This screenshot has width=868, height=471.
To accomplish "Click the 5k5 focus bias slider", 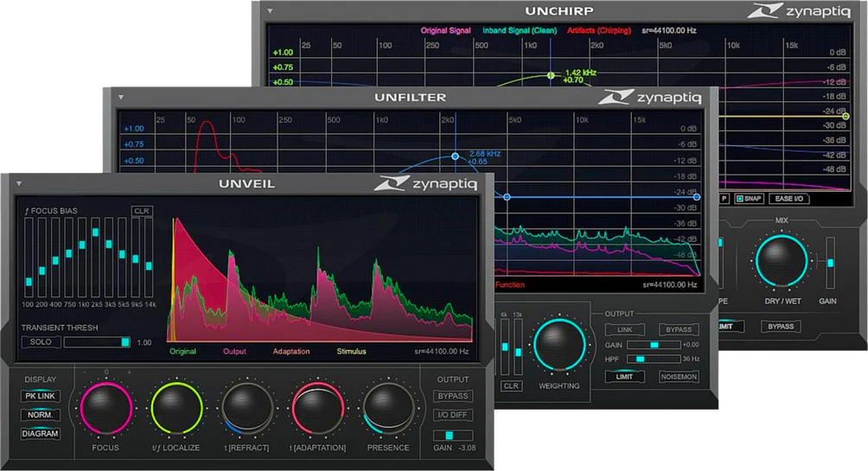I will click(x=123, y=258).
